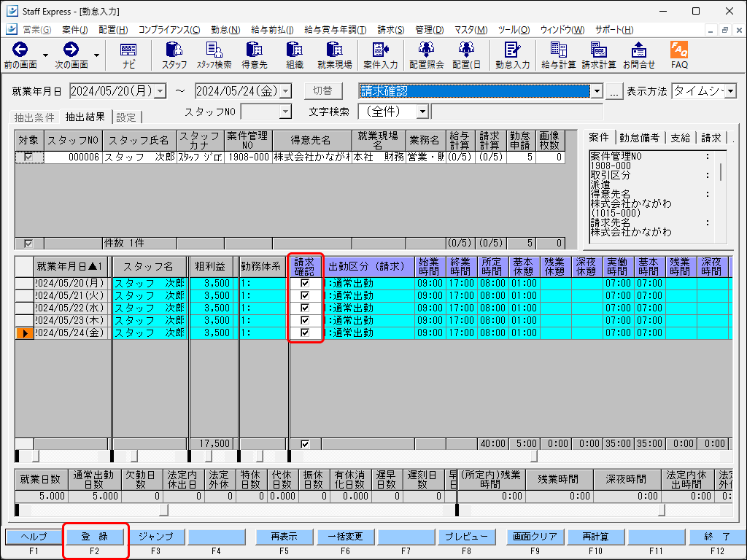Open the 文字検索 (全件) dropdown
The width and height of the screenshot is (747, 560).
pos(422,112)
